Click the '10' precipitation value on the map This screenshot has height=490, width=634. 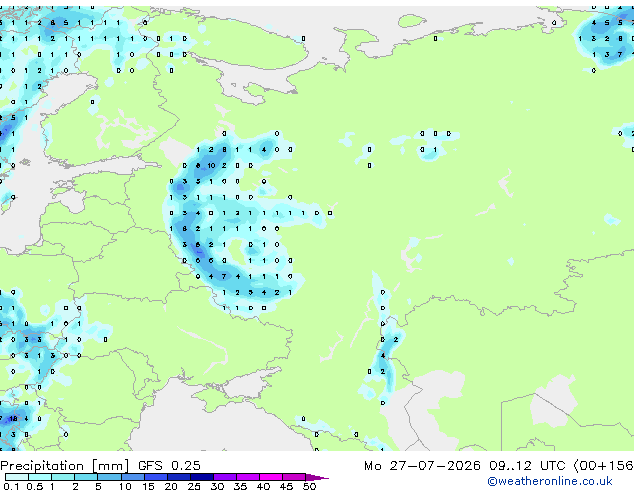click(211, 165)
